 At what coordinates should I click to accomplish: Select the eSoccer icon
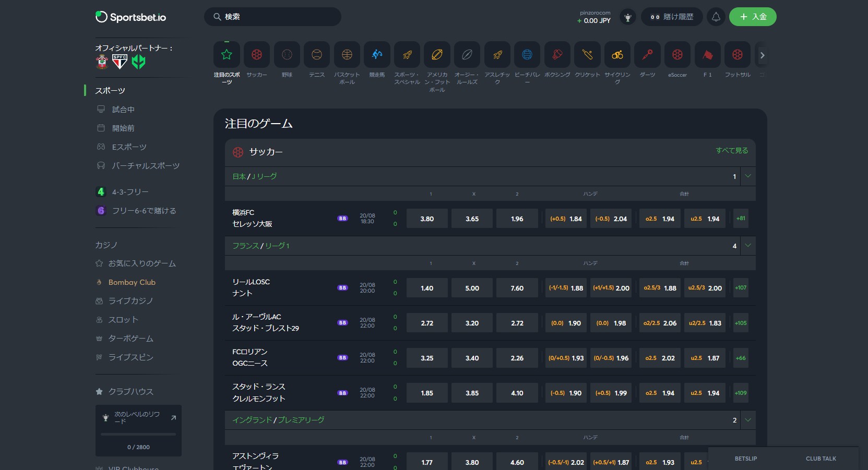click(677, 55)
